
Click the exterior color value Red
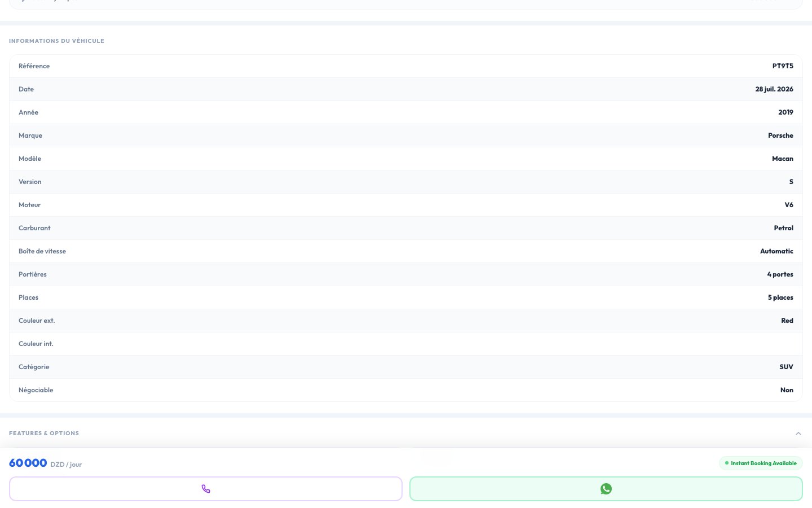pyautogui.click(x=787, y=321)
